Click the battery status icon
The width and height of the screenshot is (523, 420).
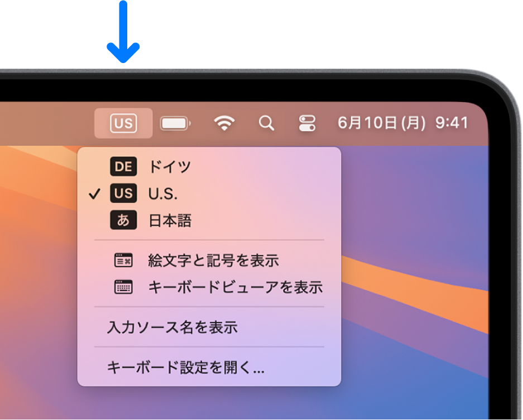click(175, 124)
